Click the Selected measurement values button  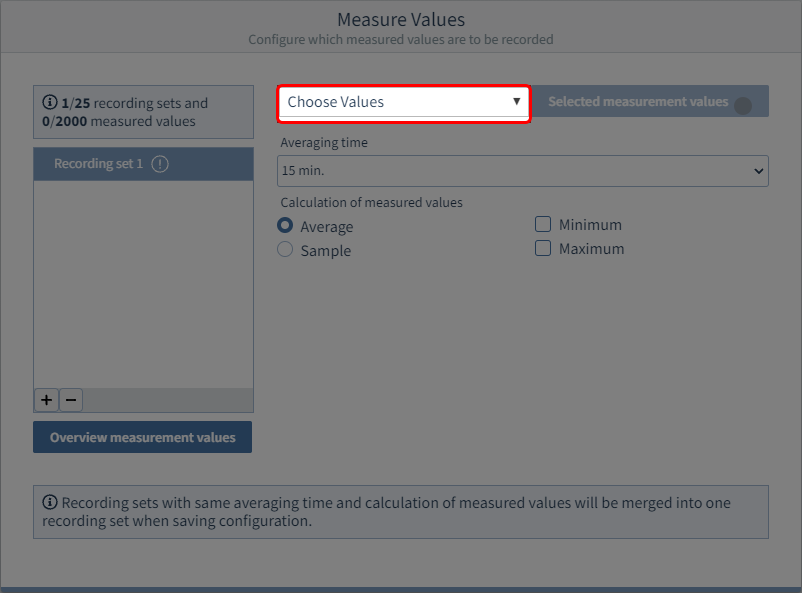(x=638, y=102)
